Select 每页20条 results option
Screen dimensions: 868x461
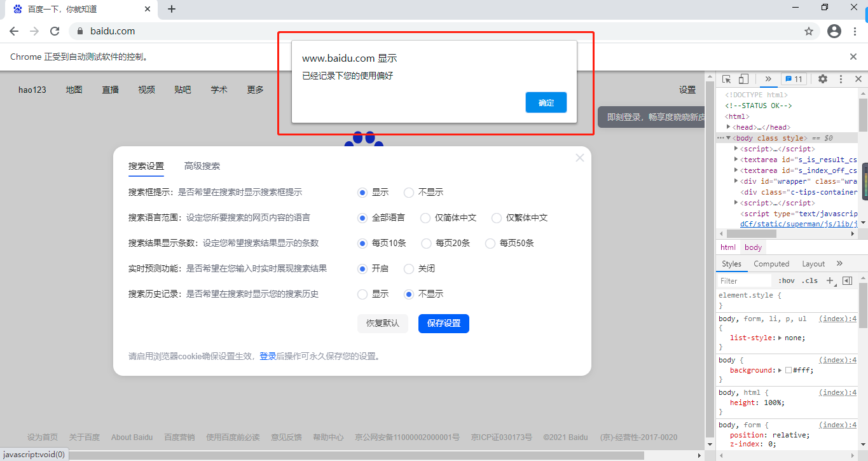click(426, 243)
